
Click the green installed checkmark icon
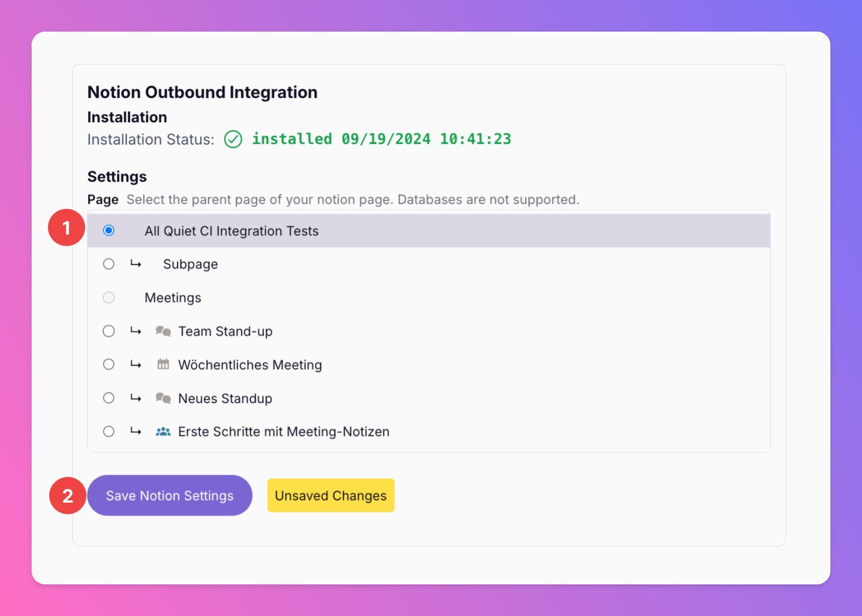[x=233, y=139]
